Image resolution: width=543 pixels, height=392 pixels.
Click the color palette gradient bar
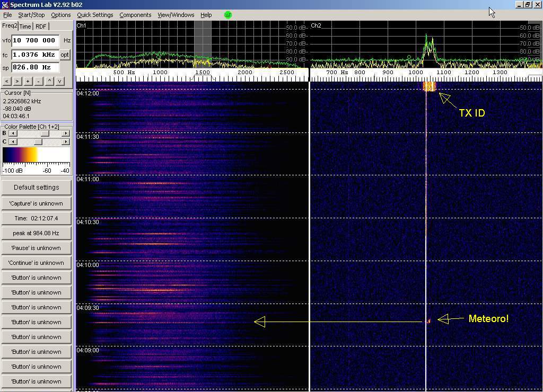pos(36,154)
